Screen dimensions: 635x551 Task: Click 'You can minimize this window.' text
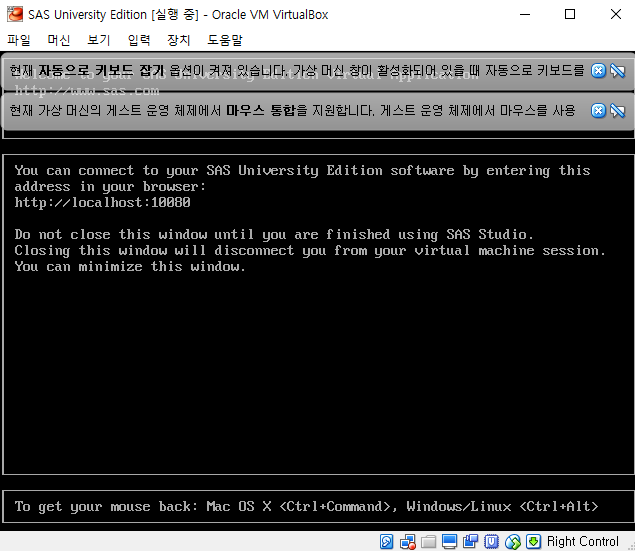tap(130, 266)
